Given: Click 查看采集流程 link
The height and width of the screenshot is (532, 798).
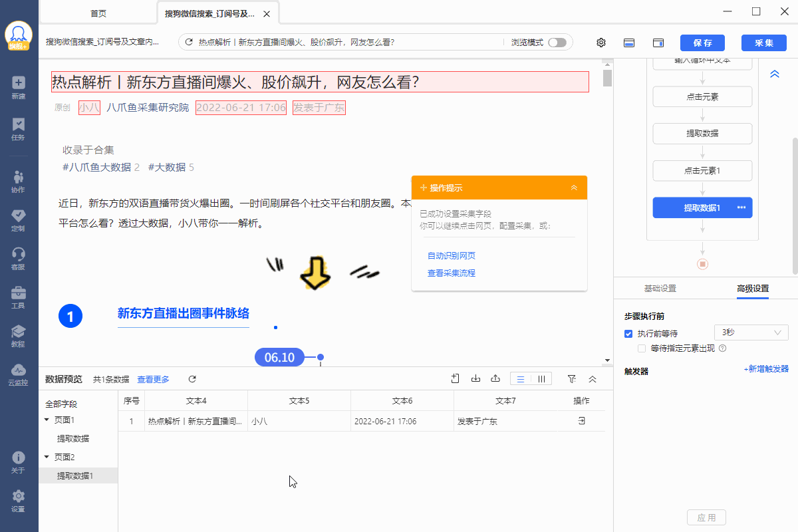Looking at the screenshot, I should pos(452,273).
